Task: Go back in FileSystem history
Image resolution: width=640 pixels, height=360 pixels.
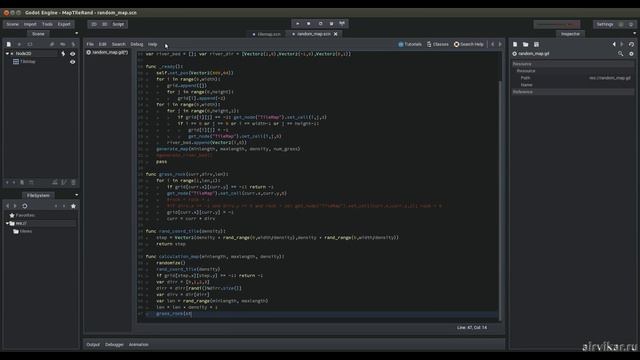Action: 7,206
